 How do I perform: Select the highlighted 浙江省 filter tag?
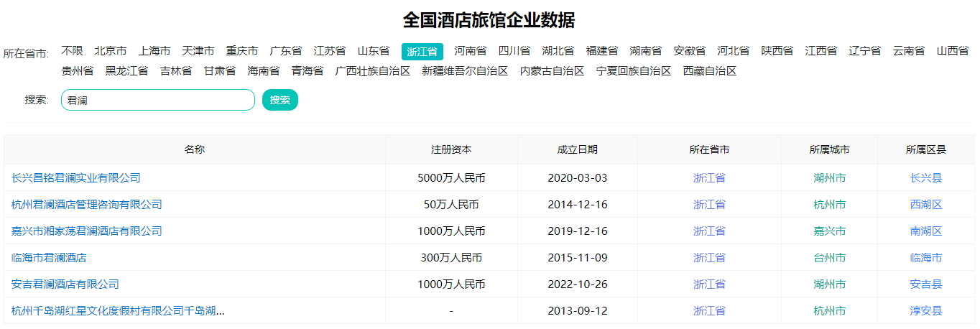422,52
